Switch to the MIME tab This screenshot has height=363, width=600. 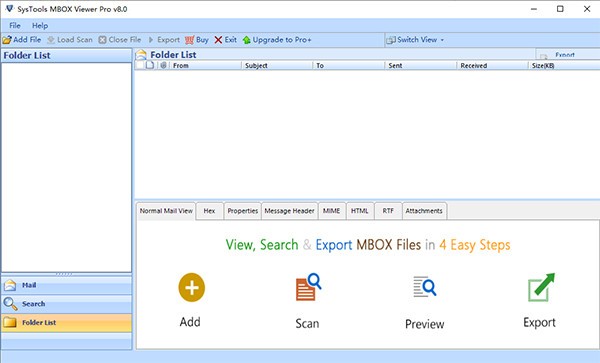(331, 211)
